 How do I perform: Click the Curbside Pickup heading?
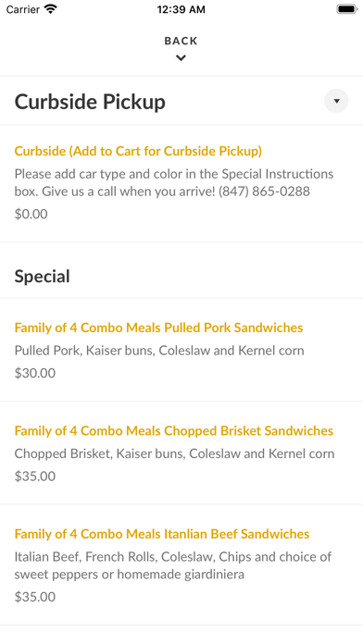(90, 102)
